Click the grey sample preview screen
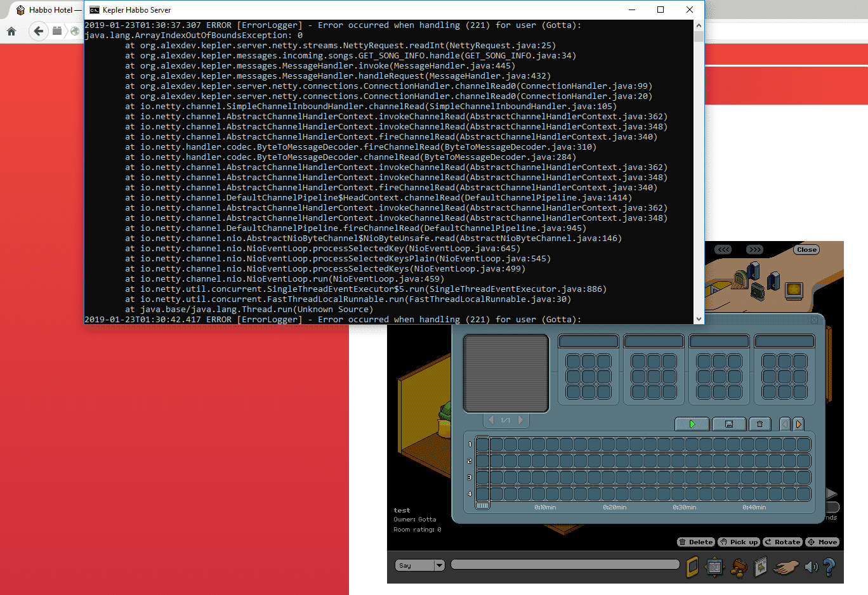Image resolution: width=868 pixels, height=595 pixels. pos(506,374)
